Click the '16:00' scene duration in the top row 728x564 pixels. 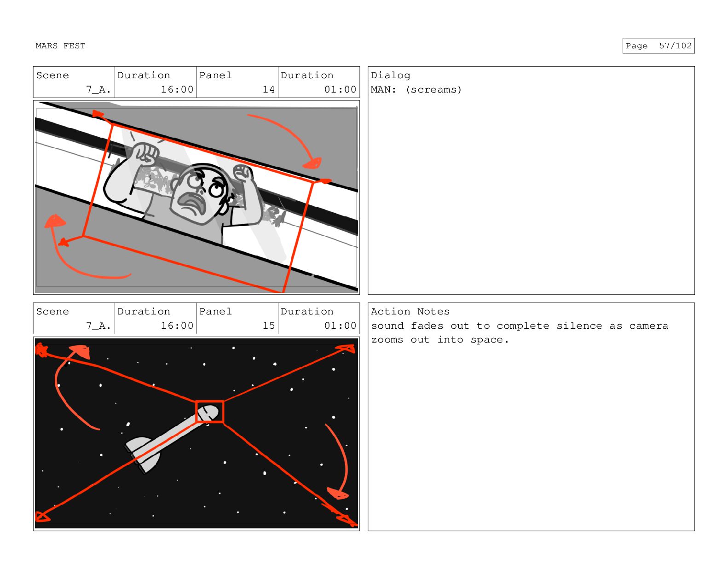point(177,89)
